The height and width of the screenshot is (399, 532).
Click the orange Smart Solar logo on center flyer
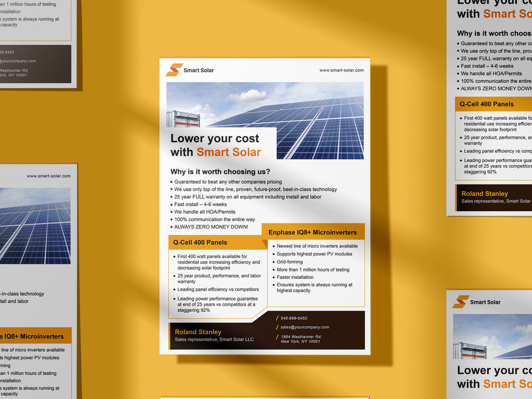[174, 70]
